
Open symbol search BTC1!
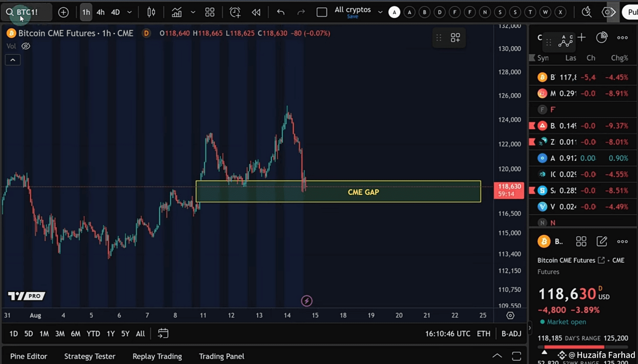pos(27,12)
